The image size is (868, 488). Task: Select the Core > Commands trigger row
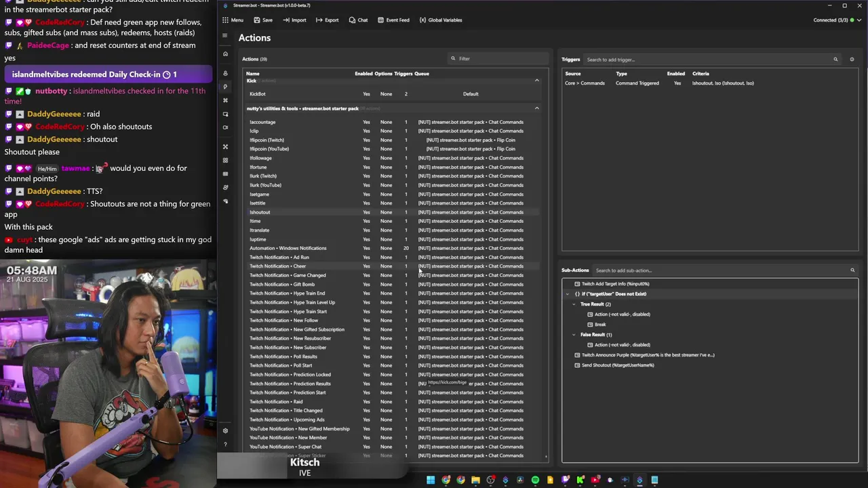(709, 83)
